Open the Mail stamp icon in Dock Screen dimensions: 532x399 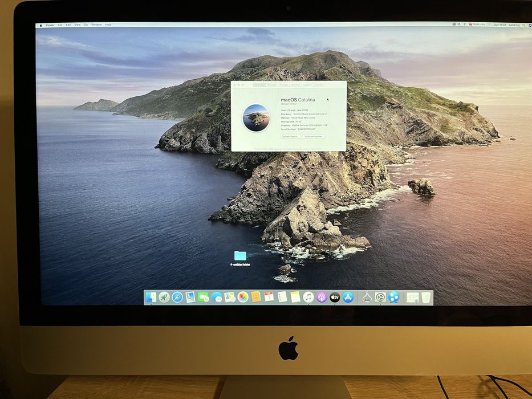[x=190, y=298]
